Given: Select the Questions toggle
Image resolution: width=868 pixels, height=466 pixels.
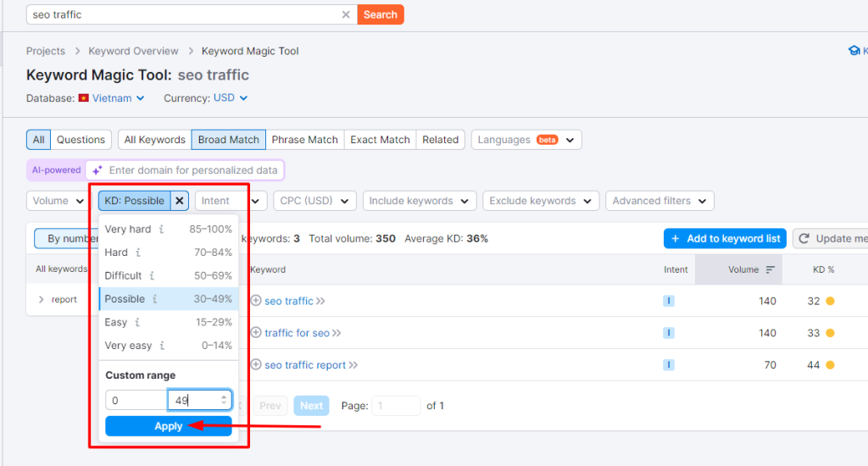Looking at the screenshot, I should click(81, 140).
